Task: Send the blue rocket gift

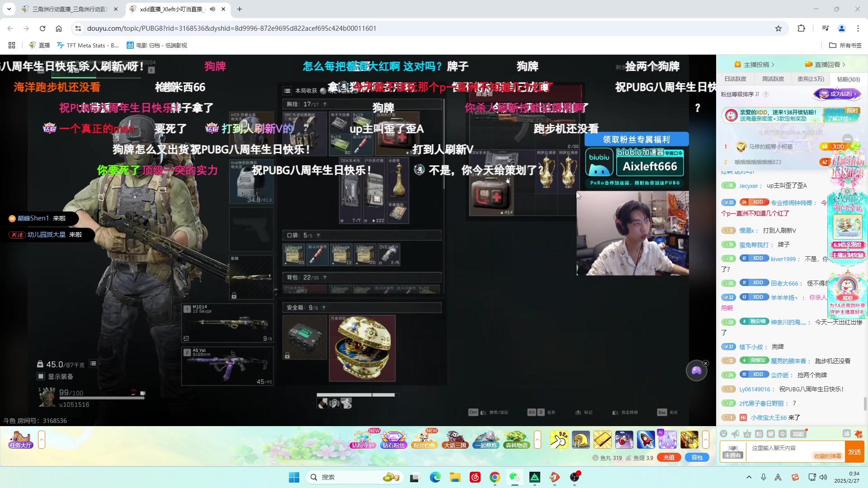Action: click(646, 440)
